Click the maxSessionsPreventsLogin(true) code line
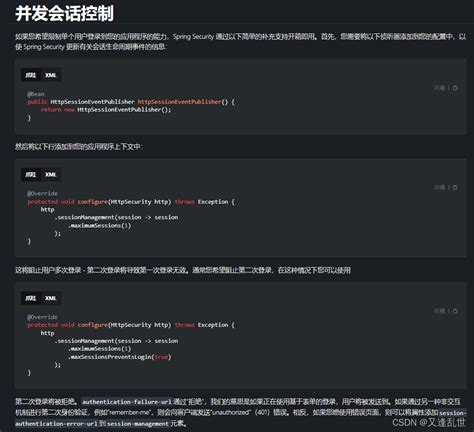 (x=119, y=357)
